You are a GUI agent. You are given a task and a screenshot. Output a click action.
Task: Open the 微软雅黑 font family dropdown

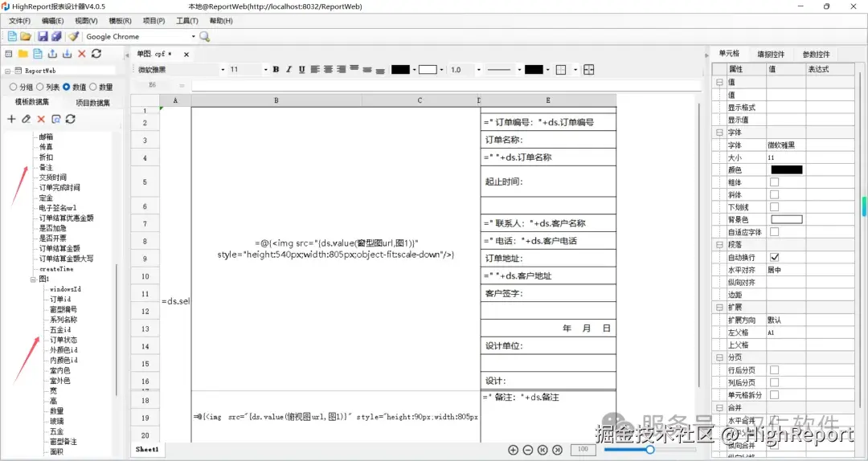(x=223, y=70)
